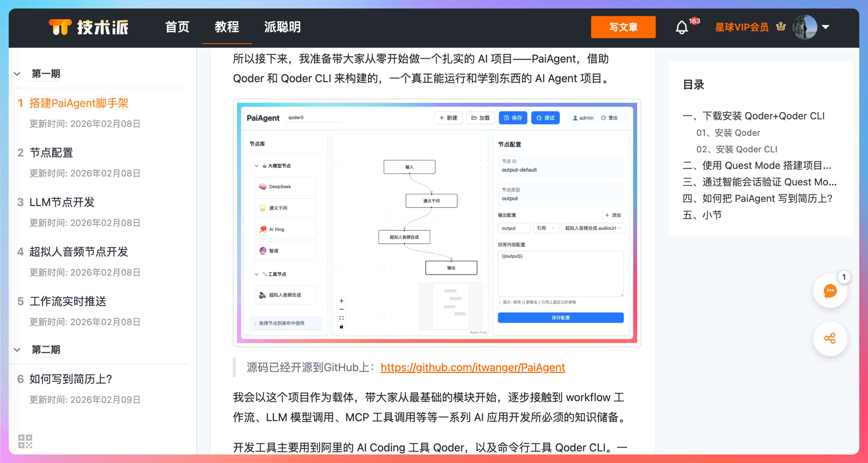Open the QR code icon

[x=25, y=441]
